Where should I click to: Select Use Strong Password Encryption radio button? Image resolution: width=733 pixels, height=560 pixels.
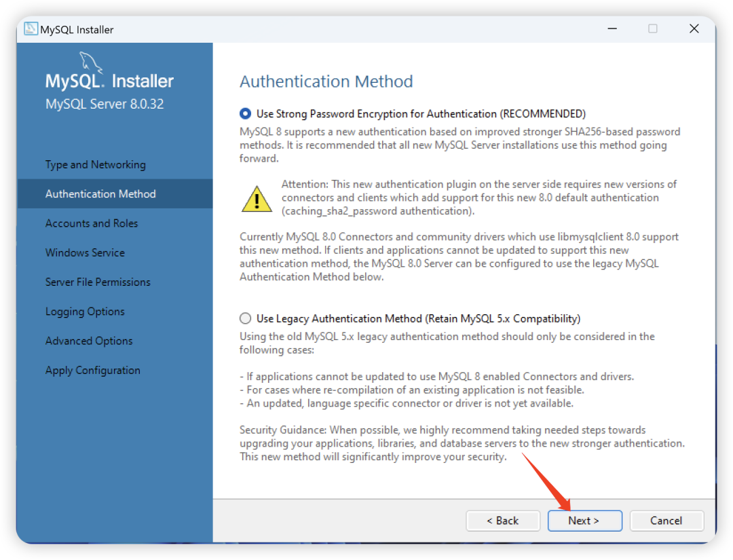tap(245, 113)
